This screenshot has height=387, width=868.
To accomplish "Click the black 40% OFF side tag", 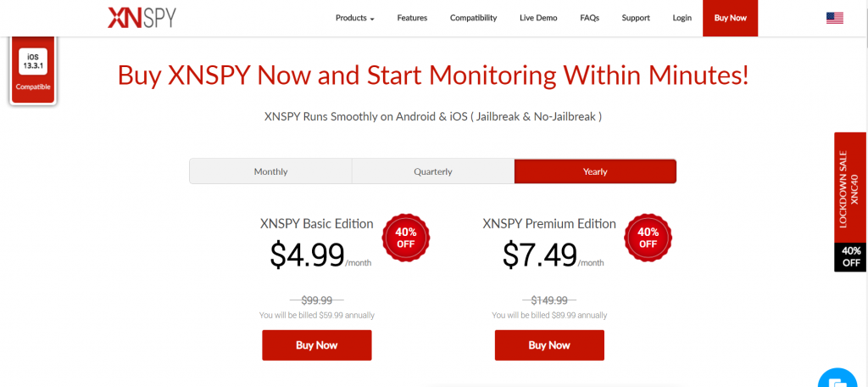I will click(x=849, y=257).
